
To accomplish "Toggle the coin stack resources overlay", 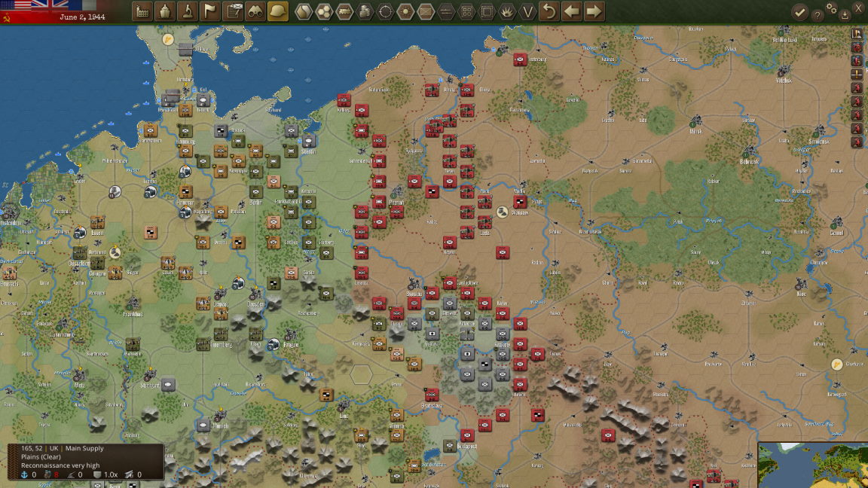I will tap(365, 11).
